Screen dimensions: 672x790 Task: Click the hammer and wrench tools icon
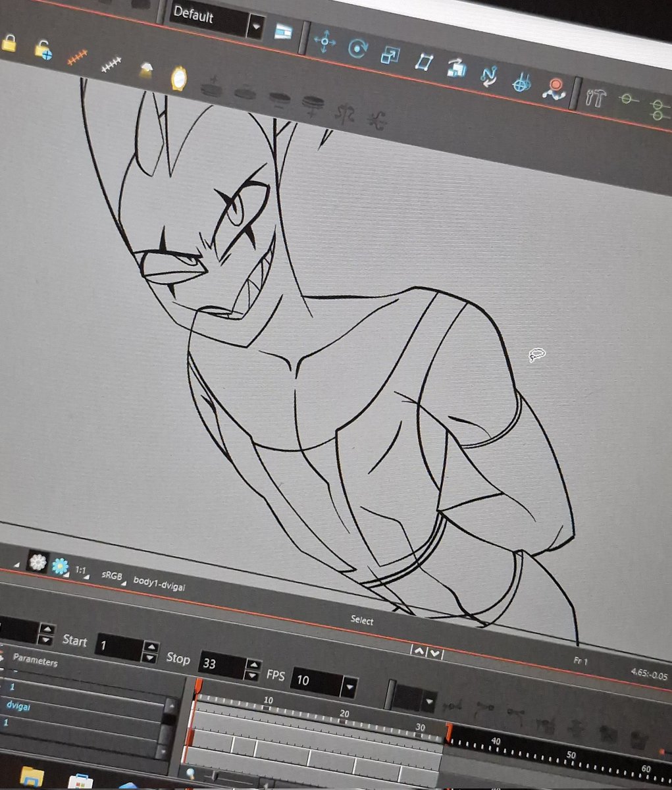coord(596,97)
